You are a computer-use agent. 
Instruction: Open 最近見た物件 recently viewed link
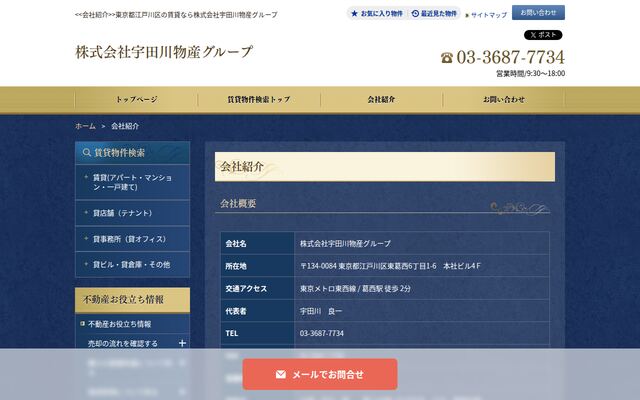[433, 13]
